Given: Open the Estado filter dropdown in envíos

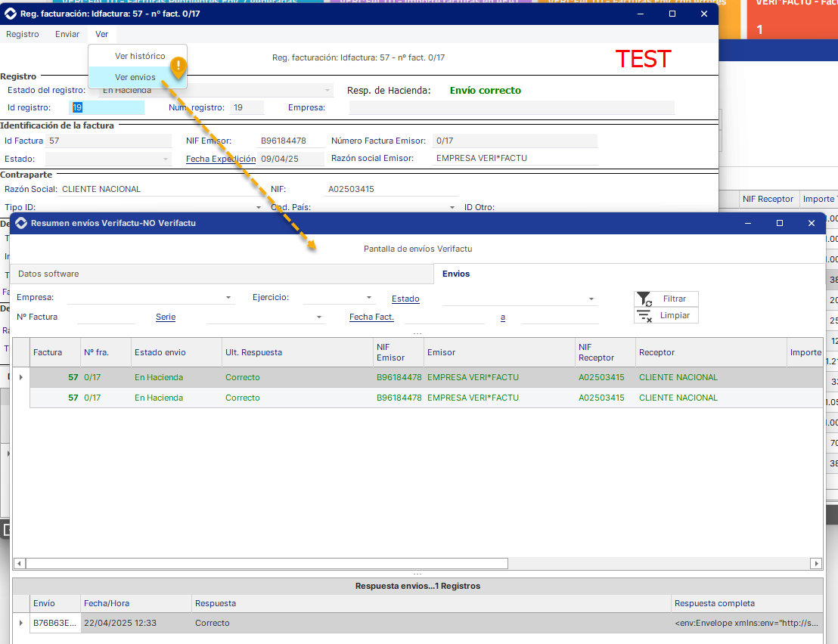Looking at the screenshot, I should 591,299.
